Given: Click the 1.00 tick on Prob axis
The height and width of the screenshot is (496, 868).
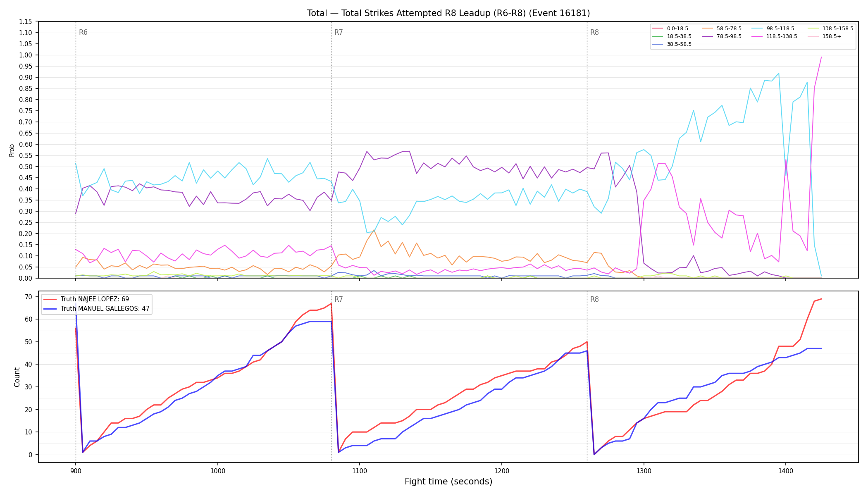Looking at the screenshot, I should pos(26,55).
